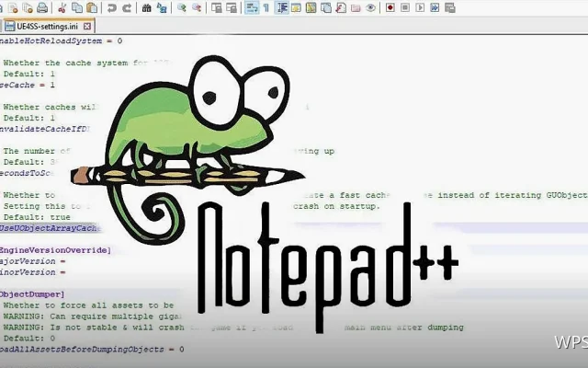The image size is (588, 368).
Task: Open the Document Map panel icon
Action: point(311,7)
